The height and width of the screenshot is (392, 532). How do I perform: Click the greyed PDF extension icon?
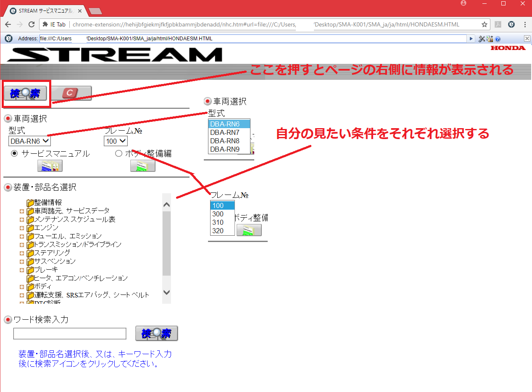pos(498,24)
